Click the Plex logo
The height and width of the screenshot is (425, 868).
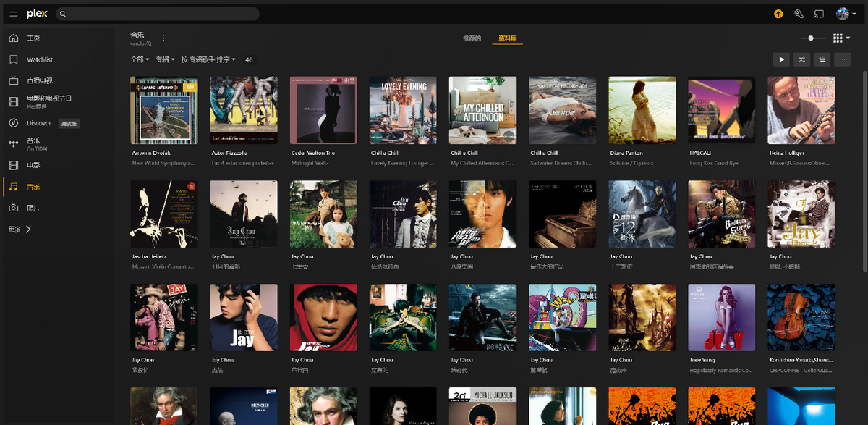(37, 14)
